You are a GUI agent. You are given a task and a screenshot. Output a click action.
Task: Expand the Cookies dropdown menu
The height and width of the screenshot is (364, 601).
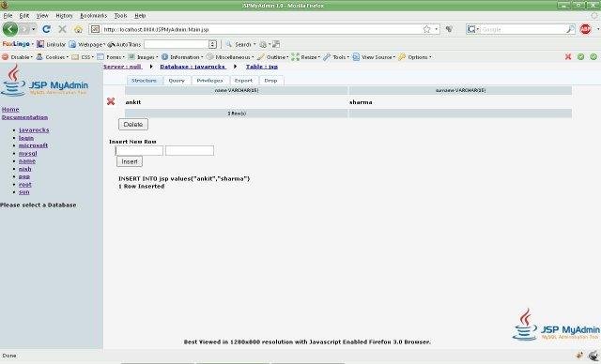tap(53, 57)
